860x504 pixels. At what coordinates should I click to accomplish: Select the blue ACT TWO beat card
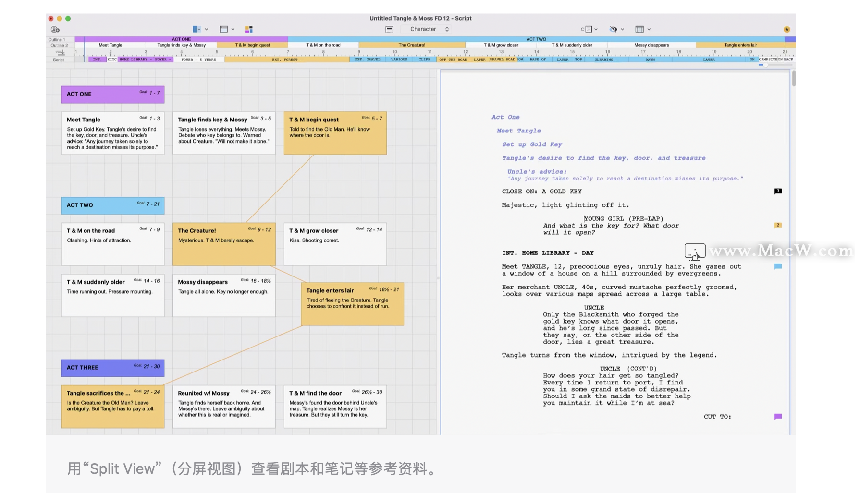pyautogui.click(x=113, y=205)
